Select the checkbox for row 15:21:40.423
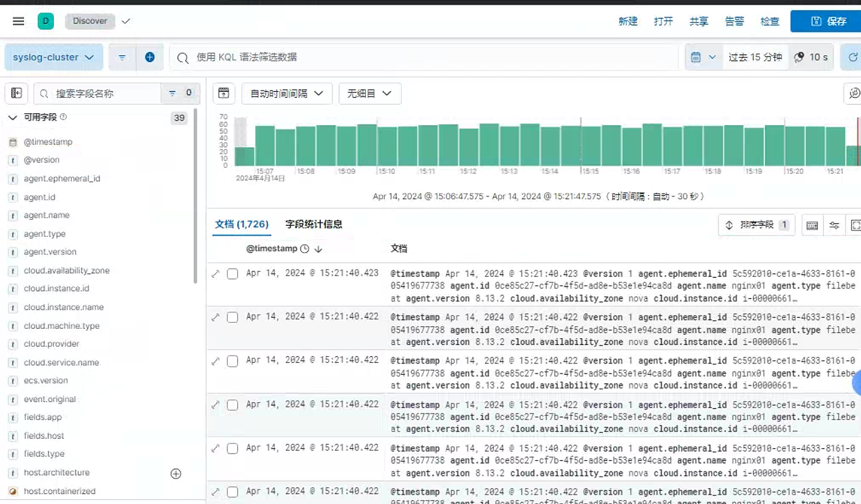The width and height of the screenshot is (861, 504). pyautogui.click(x=233, y=274)
